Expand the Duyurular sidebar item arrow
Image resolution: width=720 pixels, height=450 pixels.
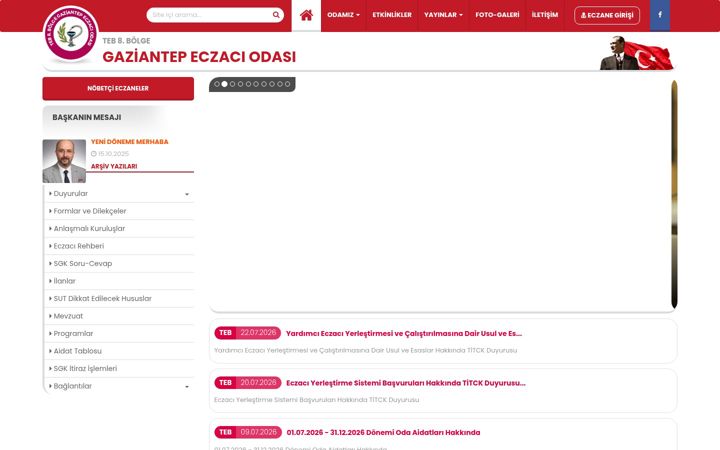click(187, 194)
